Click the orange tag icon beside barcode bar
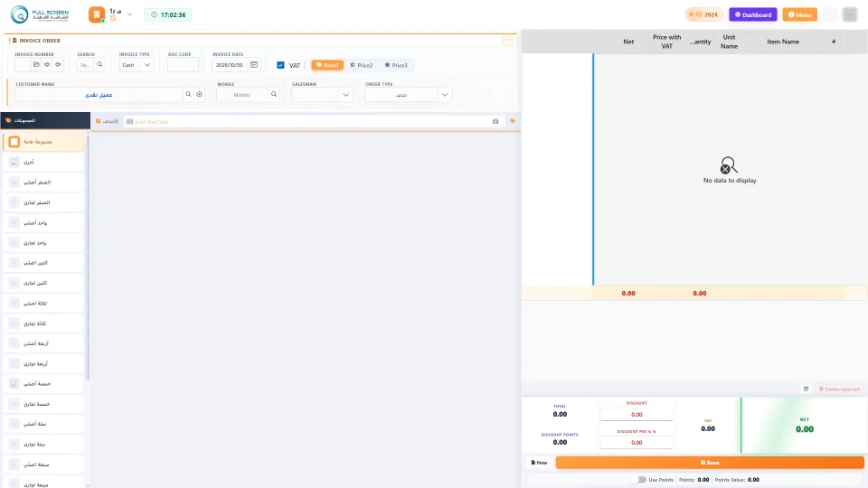 [513, 121]
